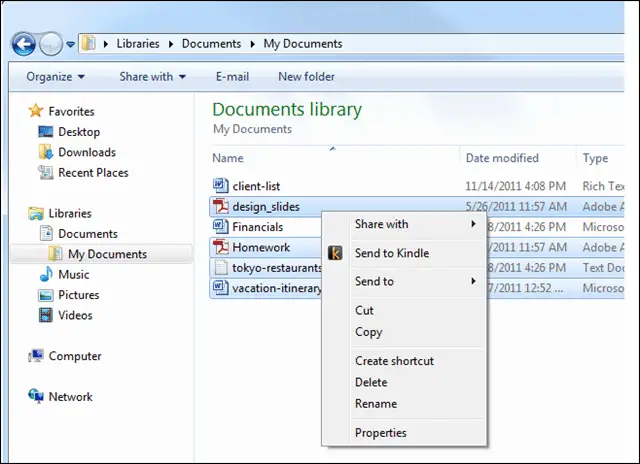
Task: Choose Cut in context menu
Action: [404, 310]
